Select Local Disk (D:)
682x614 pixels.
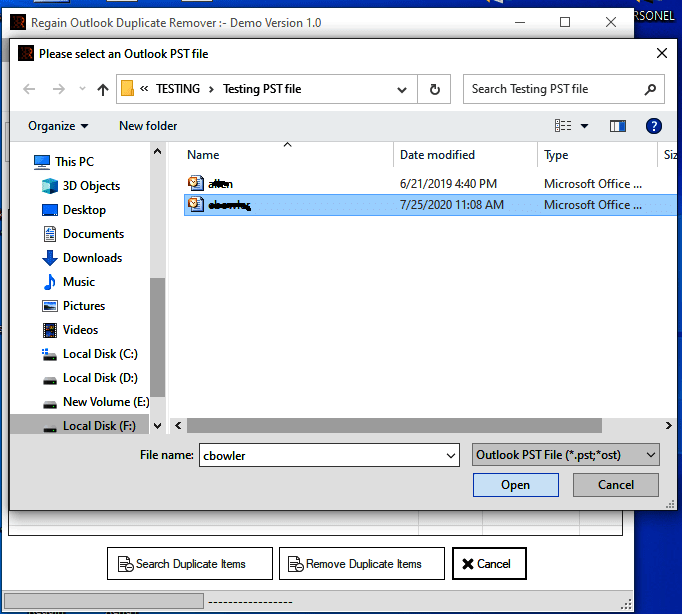tap(90, 378)
